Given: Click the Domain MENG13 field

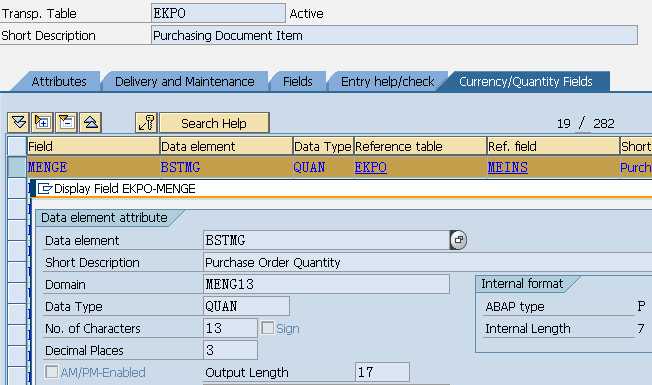Looking at the screenshot, I should 326,284.
